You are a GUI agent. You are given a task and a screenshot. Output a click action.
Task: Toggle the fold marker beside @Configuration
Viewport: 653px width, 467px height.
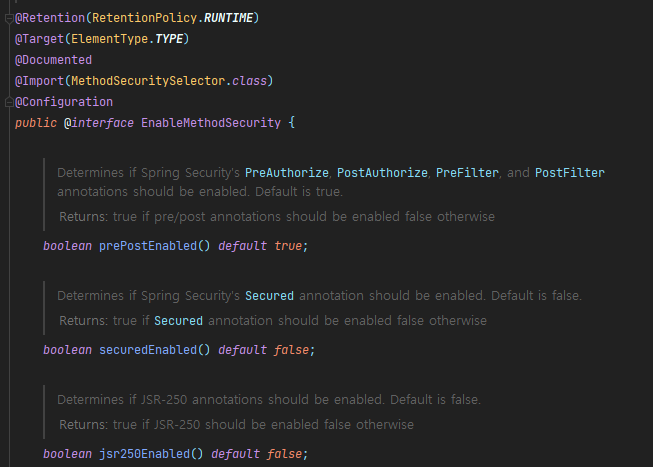pyautogui.click(x=9, y=102)
